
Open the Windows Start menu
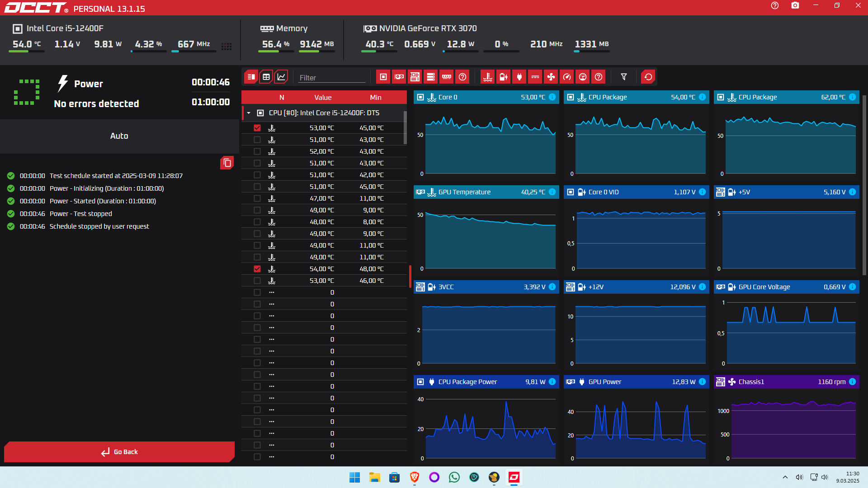[355, 477]
